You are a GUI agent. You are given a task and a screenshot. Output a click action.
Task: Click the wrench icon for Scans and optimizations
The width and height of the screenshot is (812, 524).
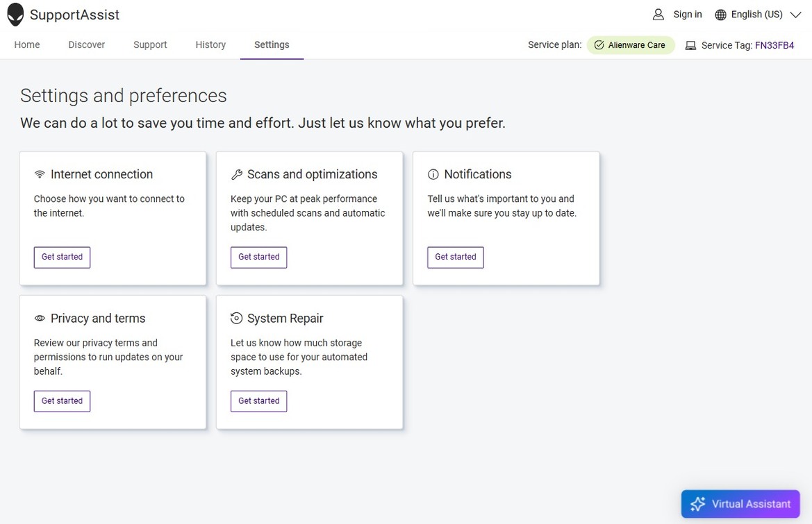[237, 175]
